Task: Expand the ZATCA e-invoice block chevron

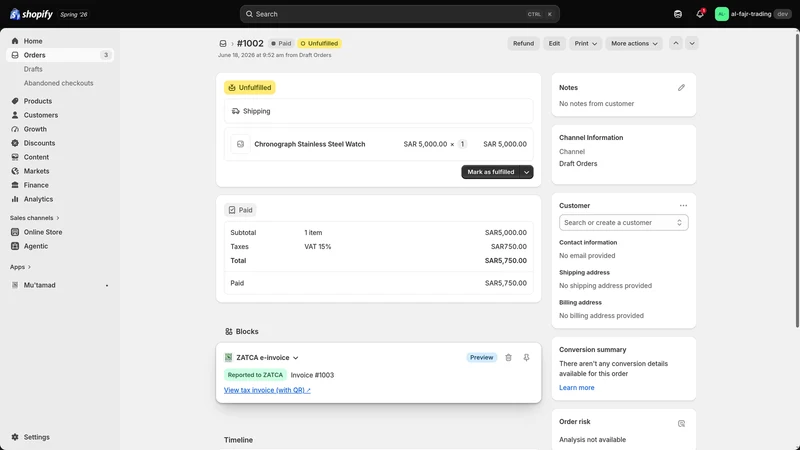Action: (295, 358)
